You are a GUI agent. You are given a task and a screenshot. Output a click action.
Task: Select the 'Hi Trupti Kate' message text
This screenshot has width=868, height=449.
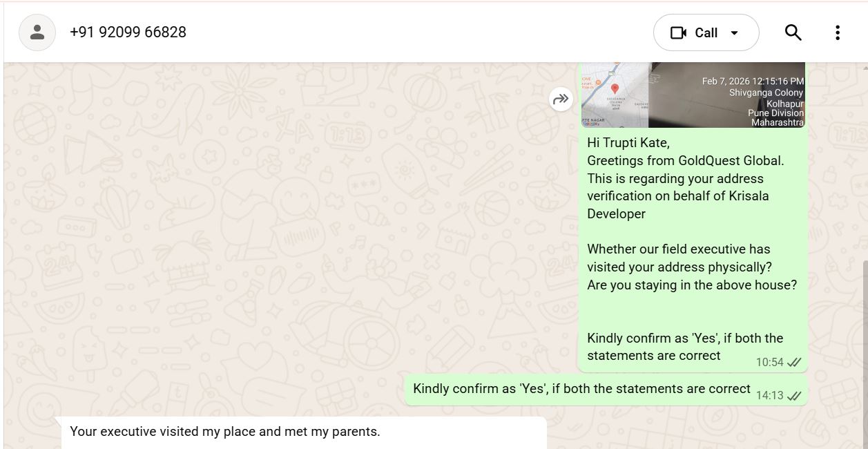[x=691, y=249]
